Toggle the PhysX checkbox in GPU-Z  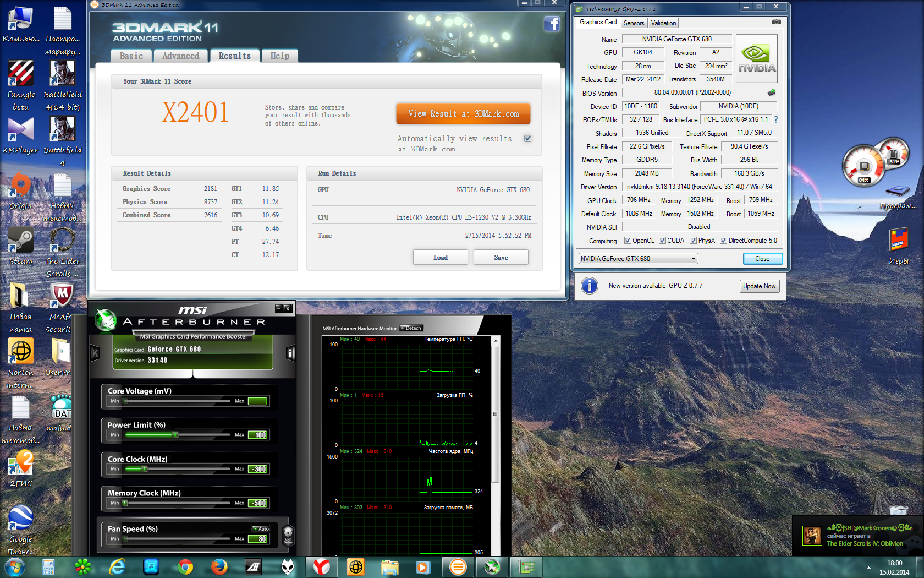[x=693, y=241]
